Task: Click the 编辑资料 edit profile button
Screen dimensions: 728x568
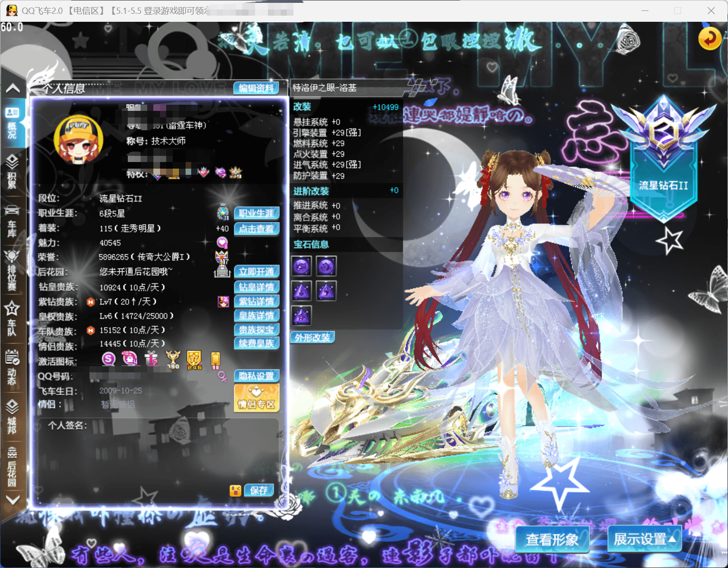Action: (x=256, y=88)
